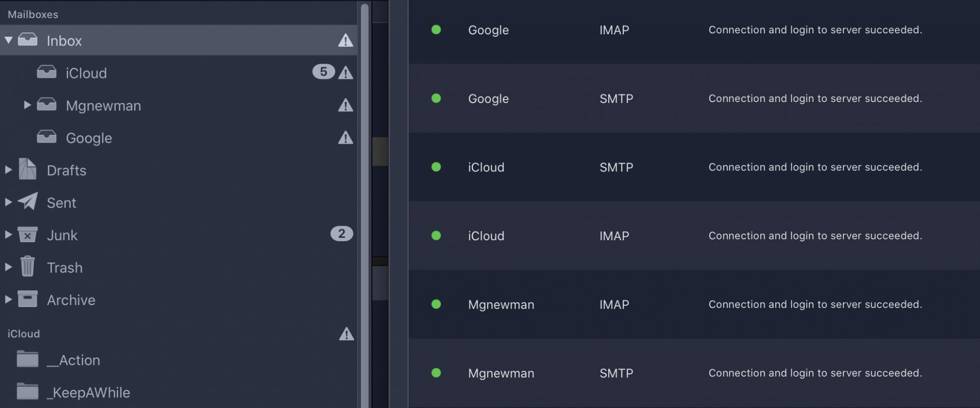Select Google account name in IMAP row
Image resolution: width=980 pixels, height=408 pixels.
(x=489, y=30)
